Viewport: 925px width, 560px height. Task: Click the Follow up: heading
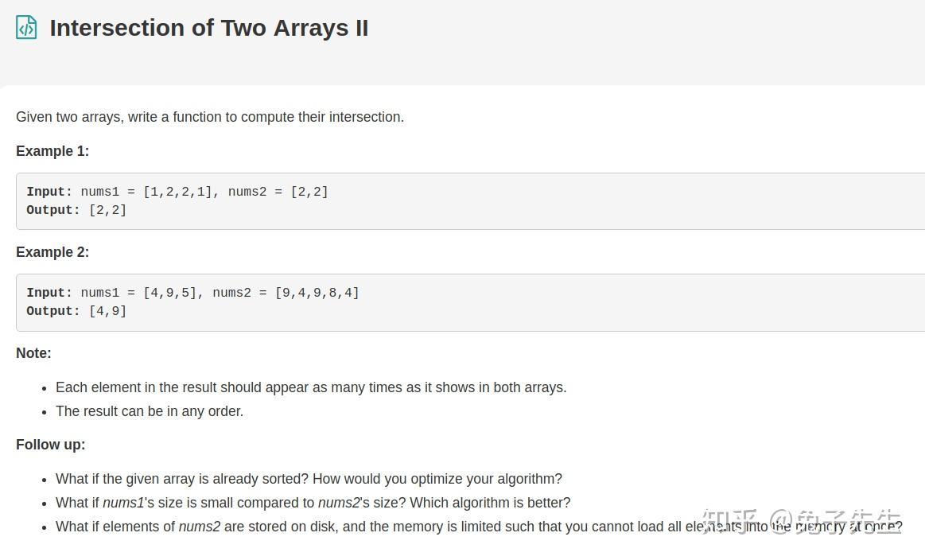click(x=51, y=445)
